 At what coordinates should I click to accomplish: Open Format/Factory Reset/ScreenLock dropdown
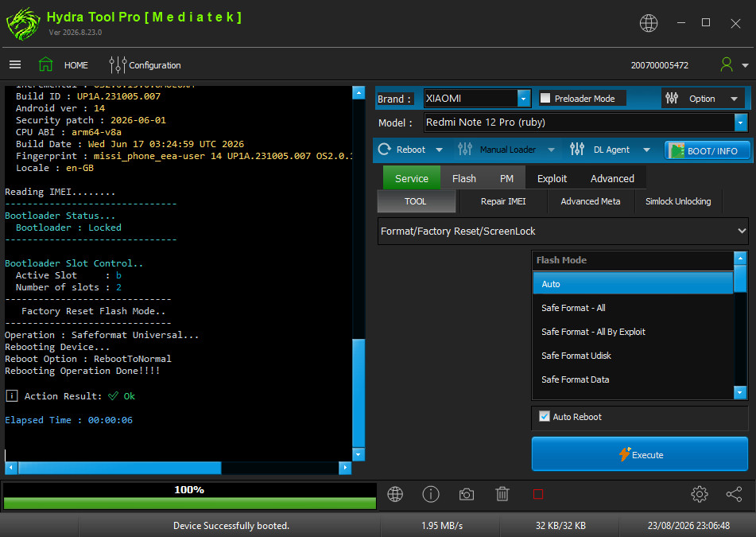click(x=563, y=231)
